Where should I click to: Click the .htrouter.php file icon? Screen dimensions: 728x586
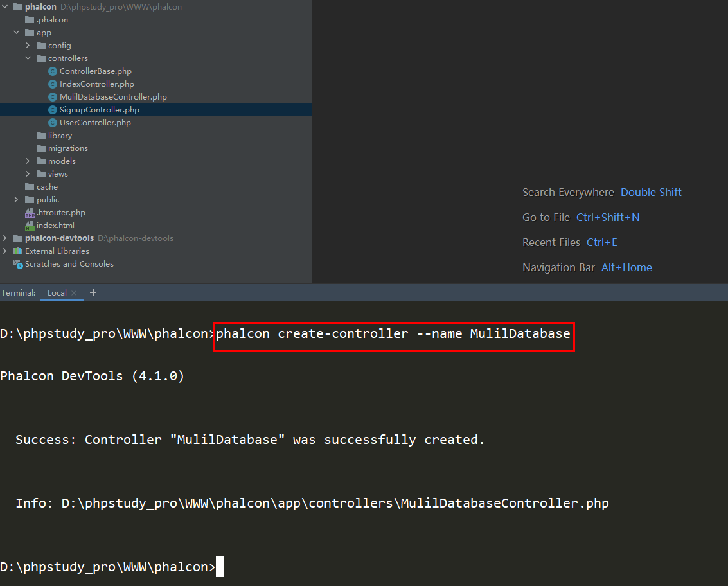click(30, 213)
